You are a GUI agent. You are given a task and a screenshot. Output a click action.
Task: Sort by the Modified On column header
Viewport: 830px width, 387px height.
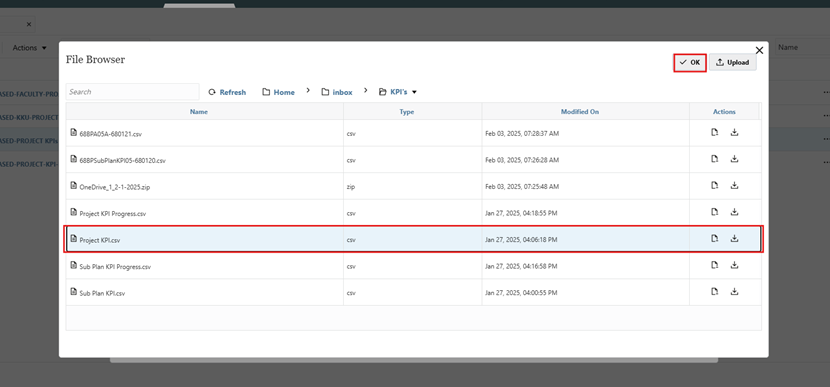click(580, 112)
